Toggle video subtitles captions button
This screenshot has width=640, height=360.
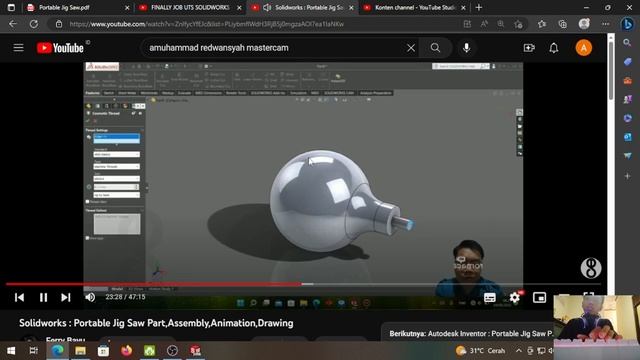click(x=490, y=298)
